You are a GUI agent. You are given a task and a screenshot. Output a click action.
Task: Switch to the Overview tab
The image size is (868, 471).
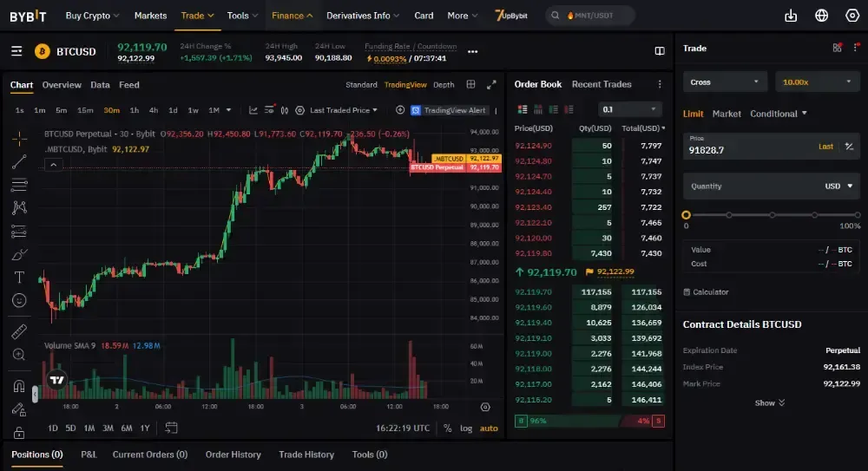tap(62, 85)
